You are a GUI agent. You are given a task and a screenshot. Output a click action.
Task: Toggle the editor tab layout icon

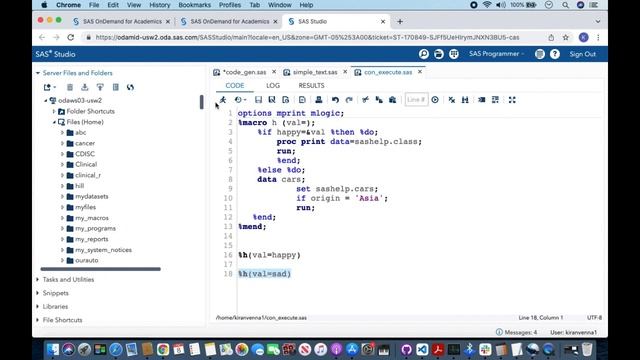[x=495, y=100]
